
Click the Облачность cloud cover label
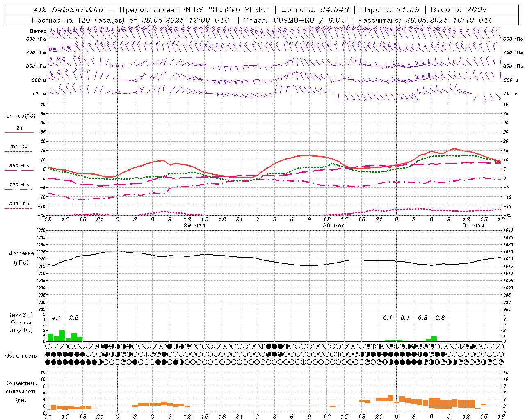(21, 356)
